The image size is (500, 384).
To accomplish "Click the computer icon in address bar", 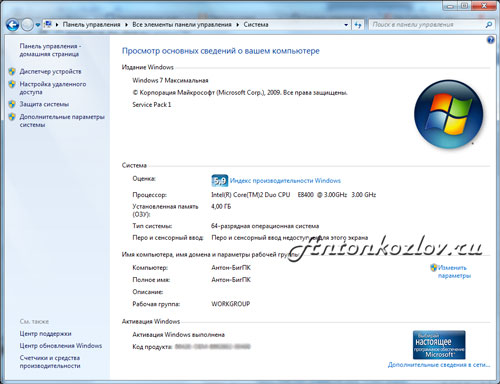I will coord(48,24).
